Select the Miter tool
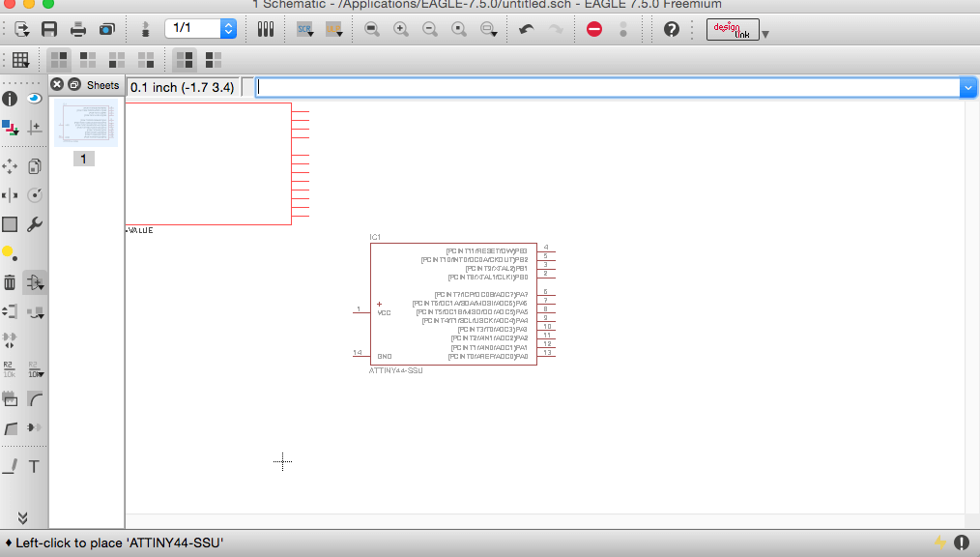Image resolution: width=980 pixels, height=557 pixels. pos(35,398)
